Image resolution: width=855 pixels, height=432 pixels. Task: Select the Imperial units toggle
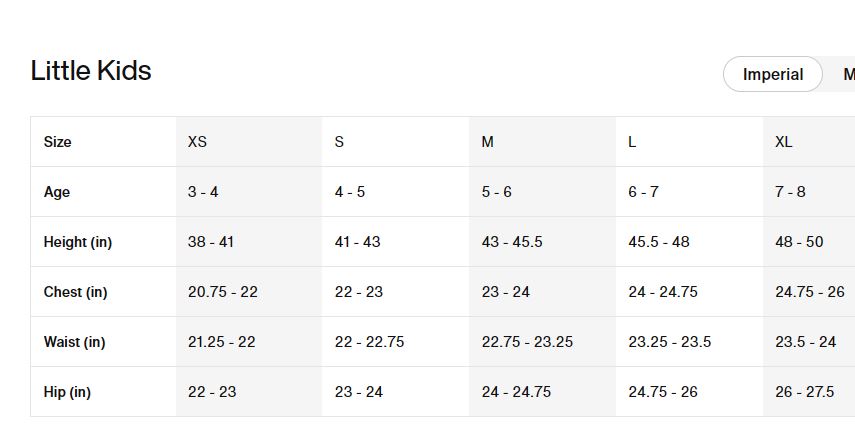point(772,74)
